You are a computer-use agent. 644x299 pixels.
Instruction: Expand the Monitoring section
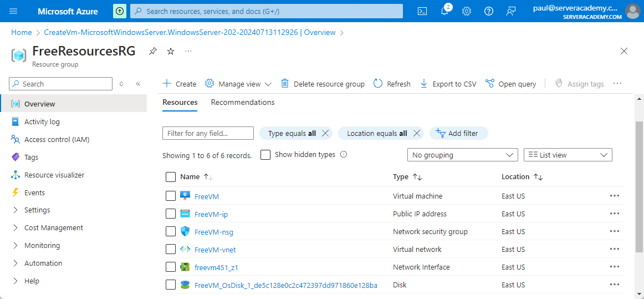coord(16,245)
